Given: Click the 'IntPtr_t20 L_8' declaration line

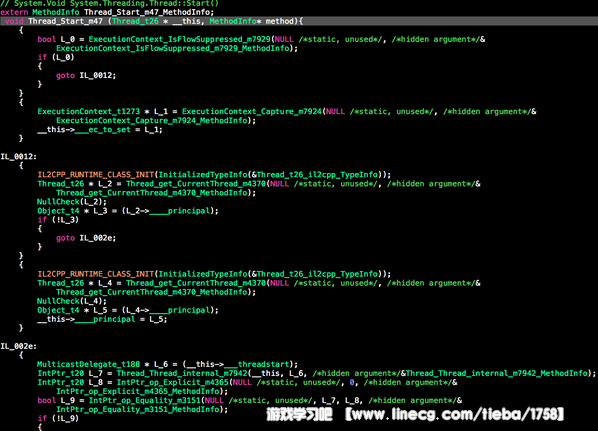Looking at the screenshot, I should tap(247, 382).
